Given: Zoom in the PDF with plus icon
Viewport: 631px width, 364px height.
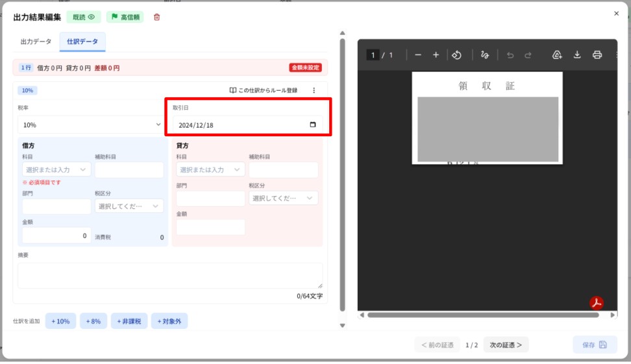Looking at the screenshot, I should click(436, 55).
